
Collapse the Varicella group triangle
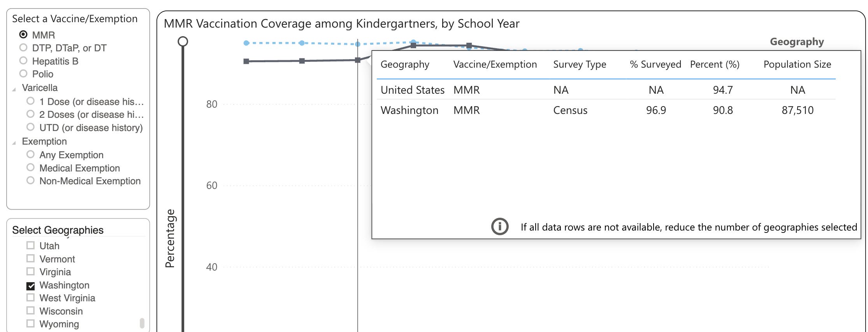click(14, 89)
